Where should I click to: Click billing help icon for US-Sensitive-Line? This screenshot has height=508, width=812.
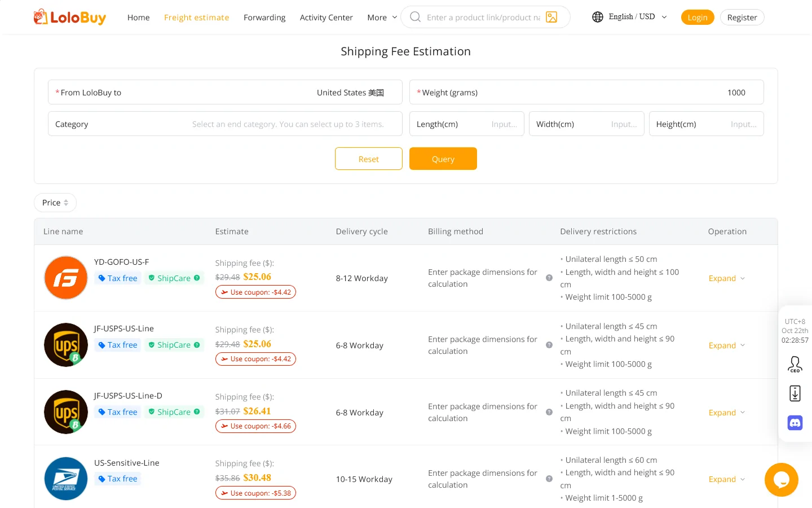point(549,479)
